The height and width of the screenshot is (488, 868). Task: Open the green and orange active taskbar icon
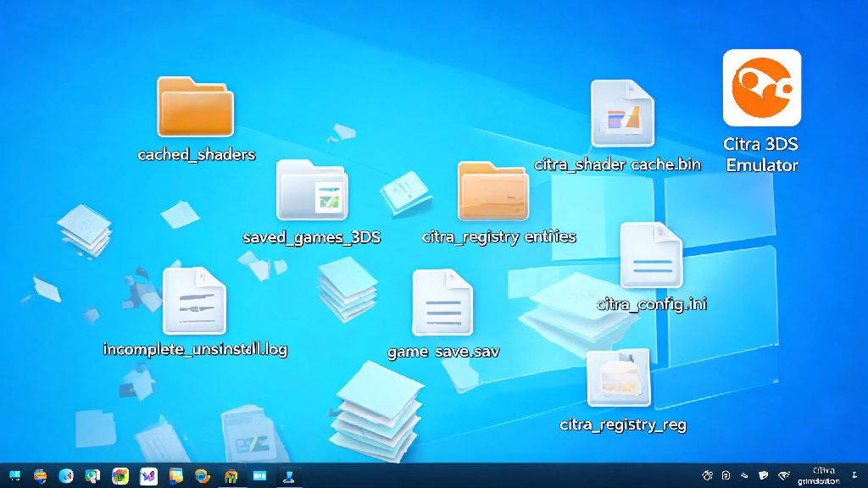click(231, 476)
